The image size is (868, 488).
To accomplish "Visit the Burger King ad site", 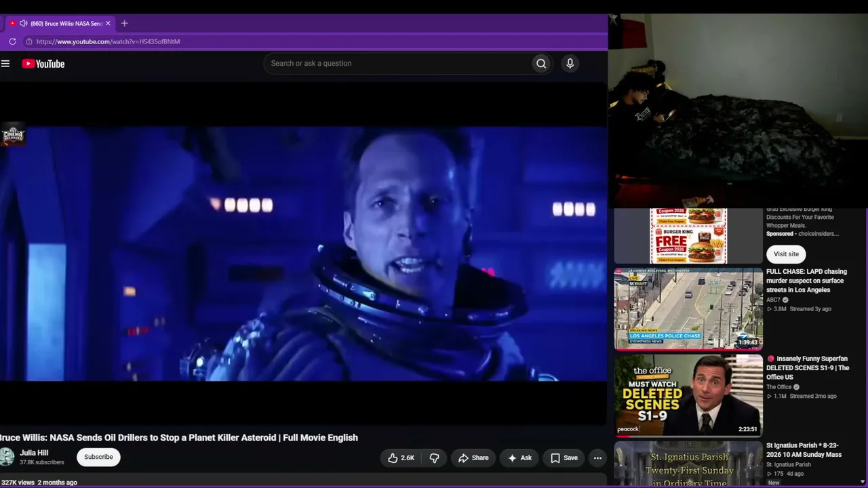I will click(x=786, y=254).
